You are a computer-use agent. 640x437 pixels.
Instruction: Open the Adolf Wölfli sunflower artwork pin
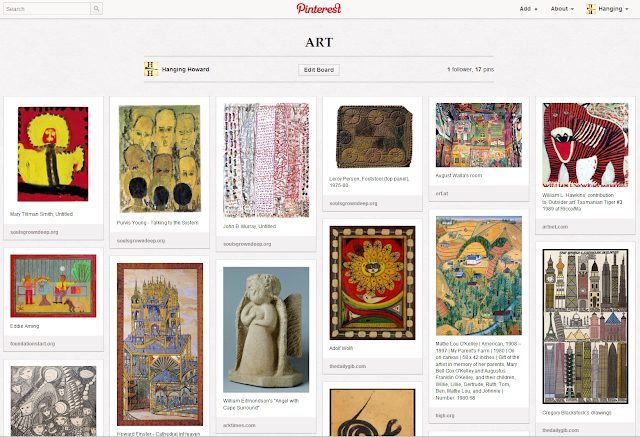[x=372, y=283]
